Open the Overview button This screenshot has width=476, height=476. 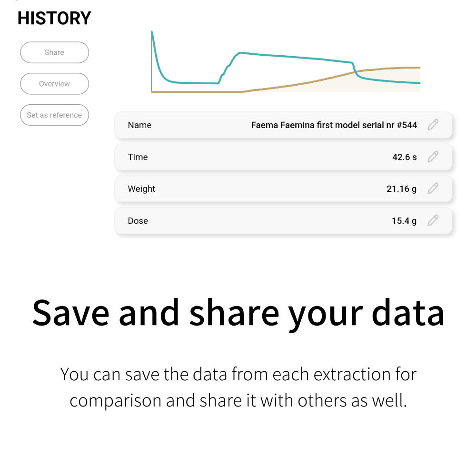[x=54, y=84]
